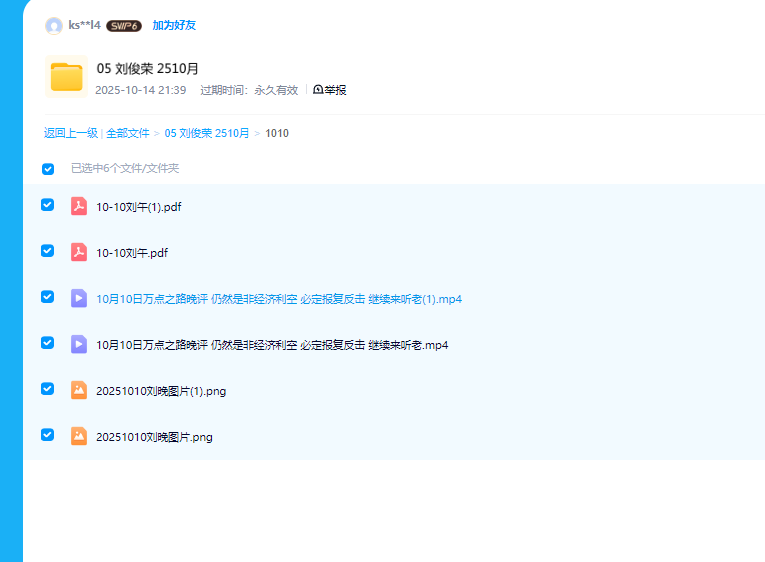The height and width of the screenshot is (562, 765).
Task: Report the share via 举报
Action: (330, 90)
